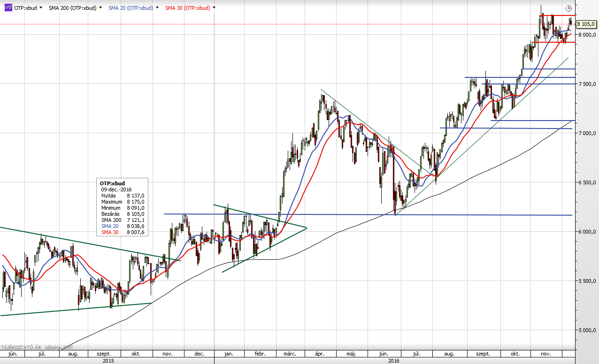Click the 6 500,0 price axis label

(587, 182)
